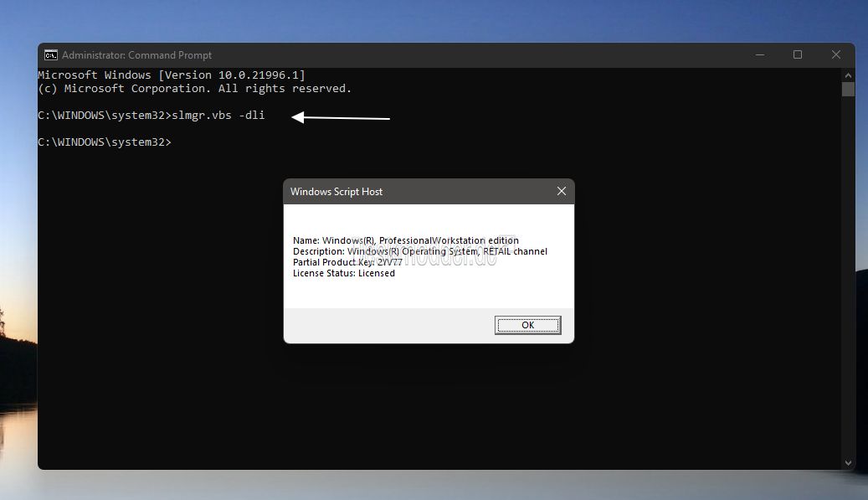Click the 'Microsoft Windows [Version 10.0.21996.1]' line
The width and height of the screenshot is (868, 500).
click(172, 75)
